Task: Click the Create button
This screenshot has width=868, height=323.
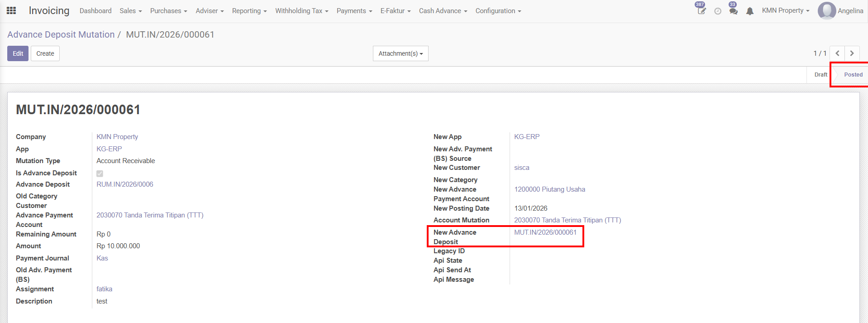Action: pyautogui.click(x=45, y=53)
